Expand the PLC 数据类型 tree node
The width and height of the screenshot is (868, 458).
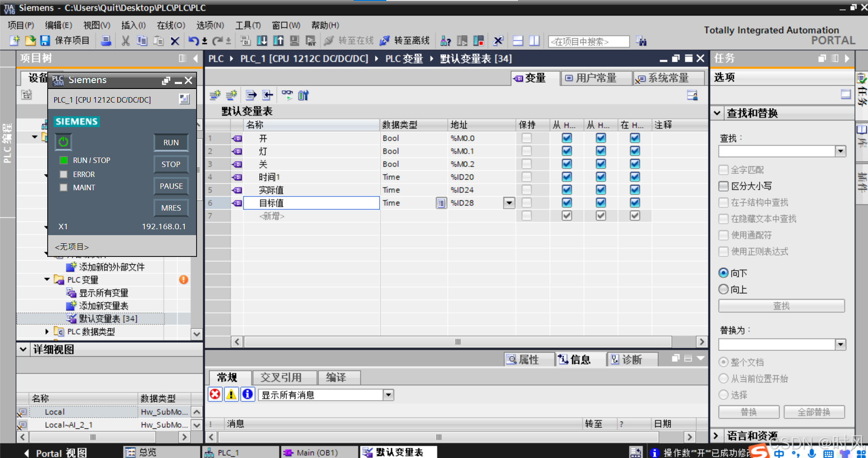tap(47, 332)
